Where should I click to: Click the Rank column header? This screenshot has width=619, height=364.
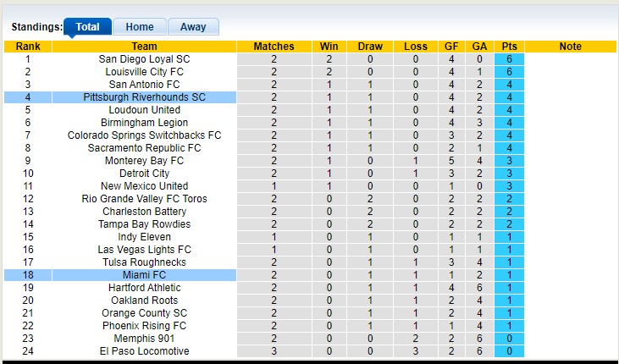click(28, 47)
